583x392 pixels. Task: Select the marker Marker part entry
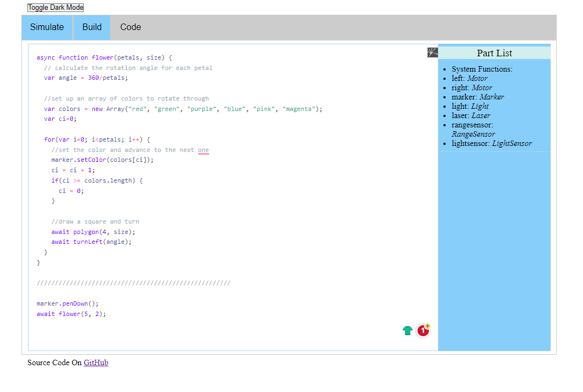[x=478, y=97]
